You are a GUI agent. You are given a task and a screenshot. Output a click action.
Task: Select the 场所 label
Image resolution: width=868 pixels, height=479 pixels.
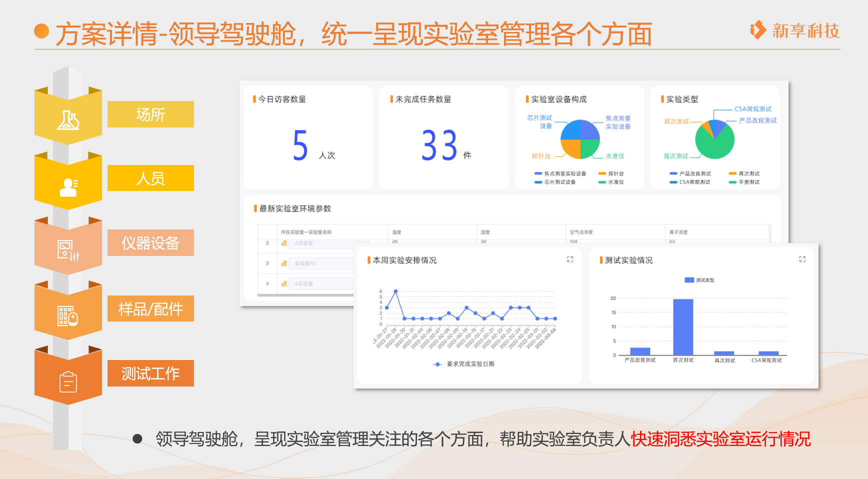pyautogui.click(x=150, y=114)
